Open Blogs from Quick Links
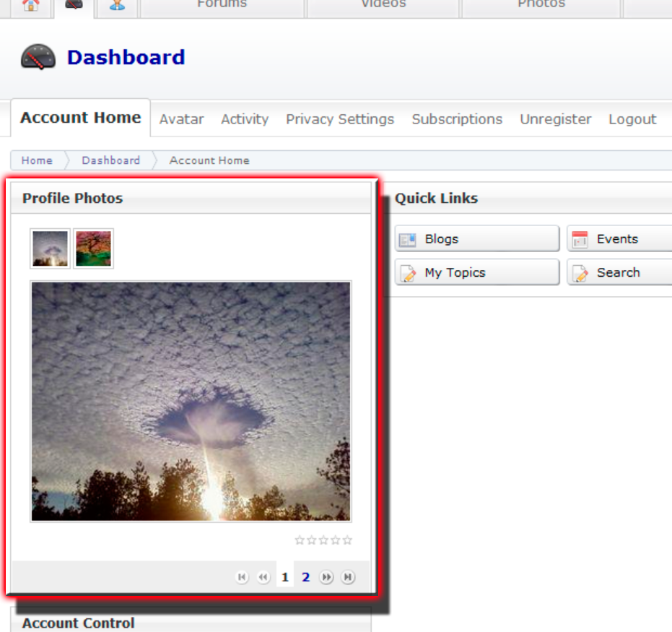 pos(477,239)
